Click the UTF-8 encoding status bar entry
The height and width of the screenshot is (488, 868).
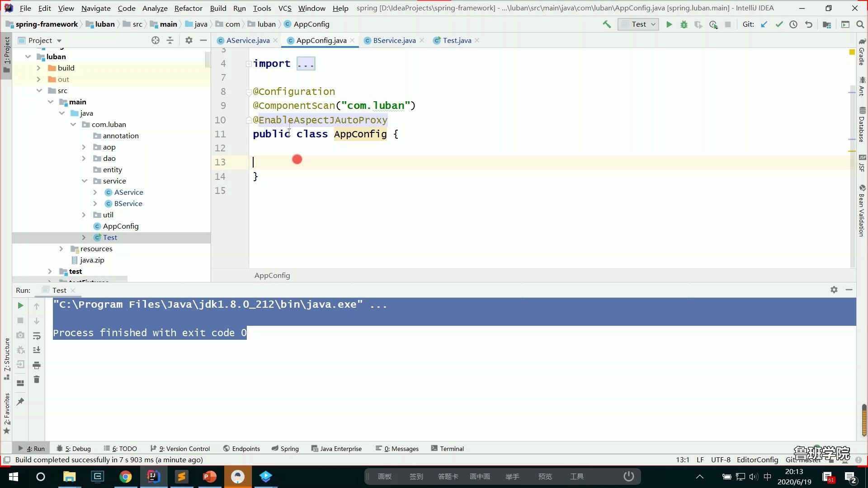(x=721, y=460)
